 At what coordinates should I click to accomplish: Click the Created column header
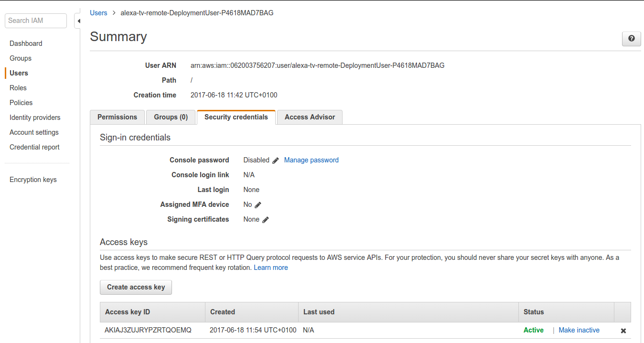coord(252,312)
